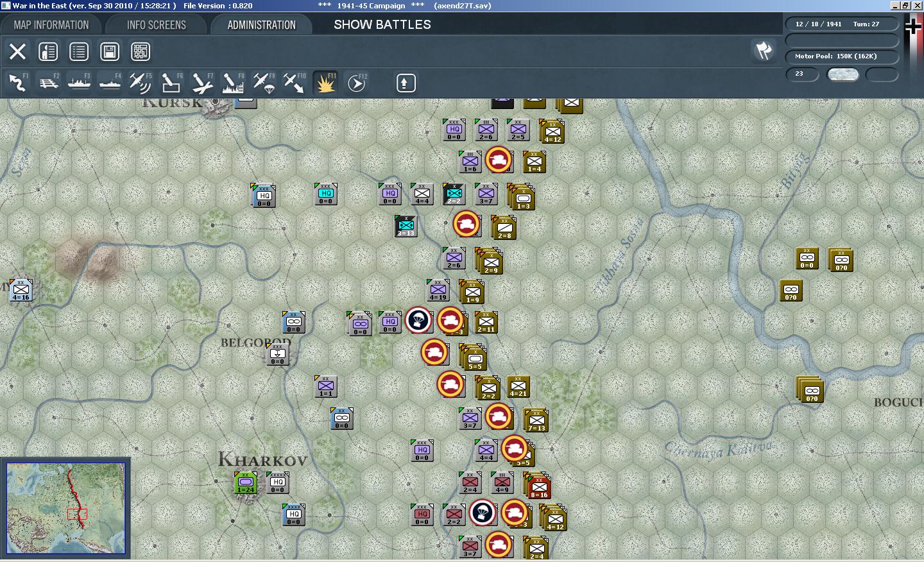Click the snowy weather indicator pill
924x562 pixels.
(843, 74)
